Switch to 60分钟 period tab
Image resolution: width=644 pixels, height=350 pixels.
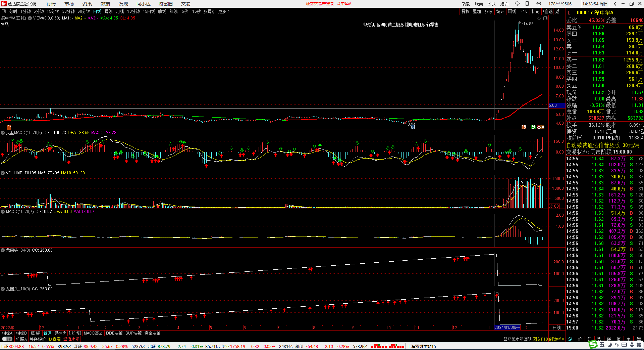[84, 11]
